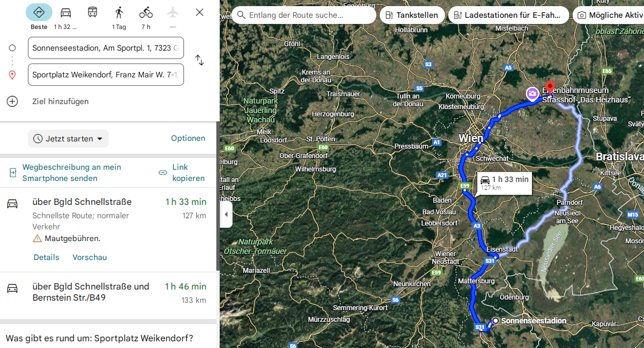The image size is (644, 348).
Task: Switch to driving mode car icon
Action: (66, 12)
